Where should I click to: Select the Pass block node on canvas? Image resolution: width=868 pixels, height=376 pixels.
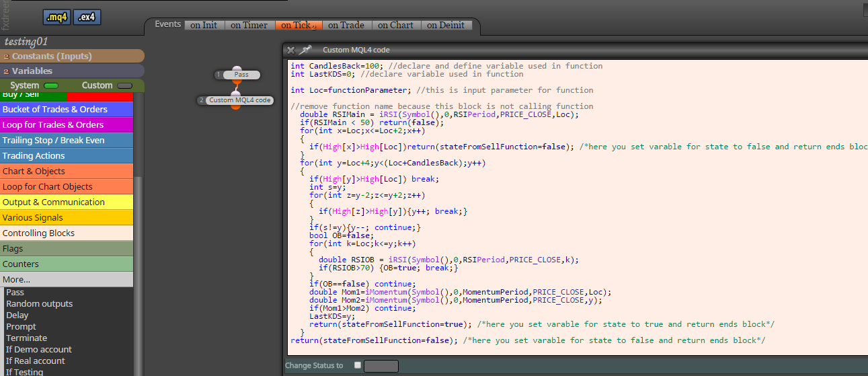(x=241, y=75)
